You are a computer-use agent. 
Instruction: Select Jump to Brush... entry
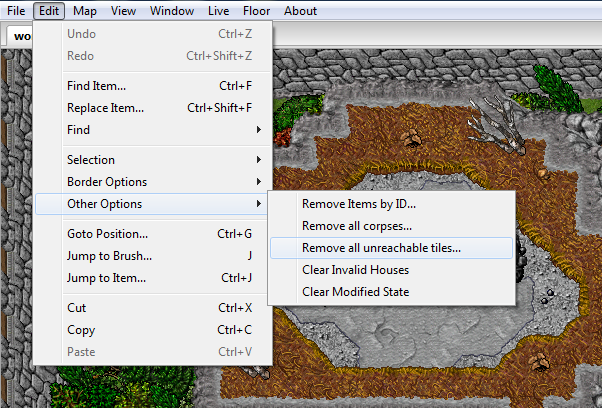click(154, 256)
